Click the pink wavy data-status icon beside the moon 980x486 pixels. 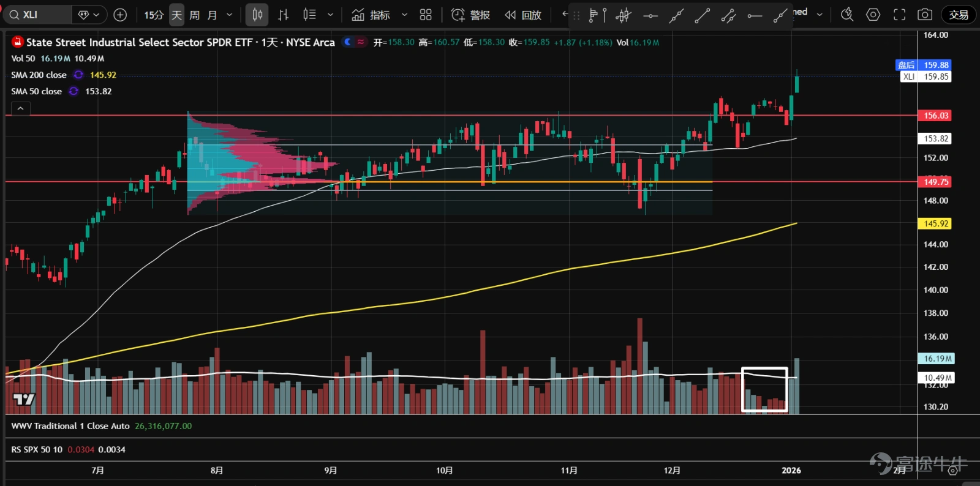pyautogui.click(x=361, y=42)
